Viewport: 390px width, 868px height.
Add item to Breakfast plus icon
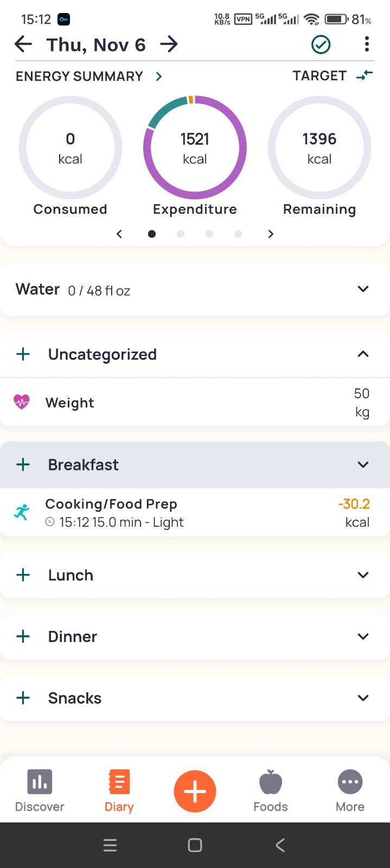[23, 465]
